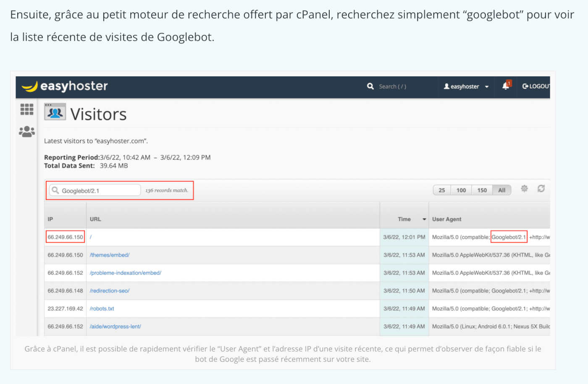588x384 pixels.
Task: Open the /redirection-seo/ link
Action: click(x=110, y=291)
